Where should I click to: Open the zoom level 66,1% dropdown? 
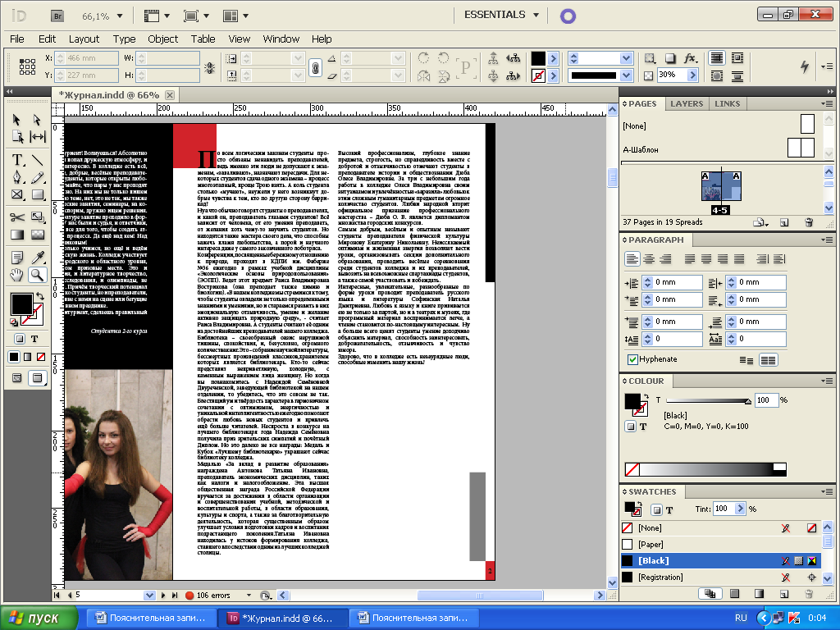(120, 16)
